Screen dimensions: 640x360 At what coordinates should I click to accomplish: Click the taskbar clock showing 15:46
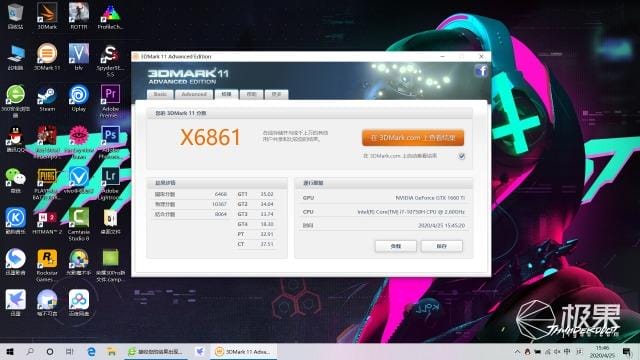pos(602,351)
